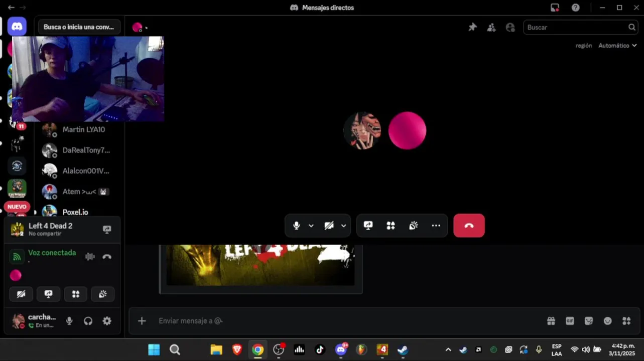The height and width of the screenshot is (361, 644).
Task: Hang up with the red disconnect button
Action: 469,226
